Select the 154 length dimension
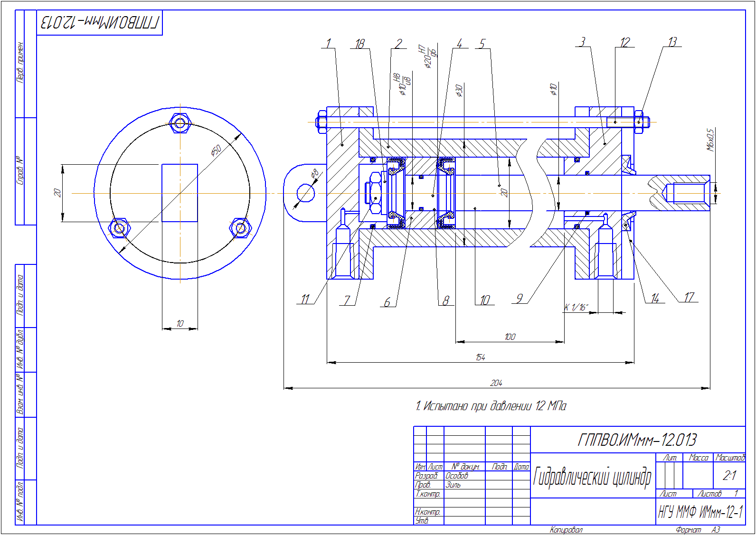Screen dimensions: 756x535 (x=480, y=357)
